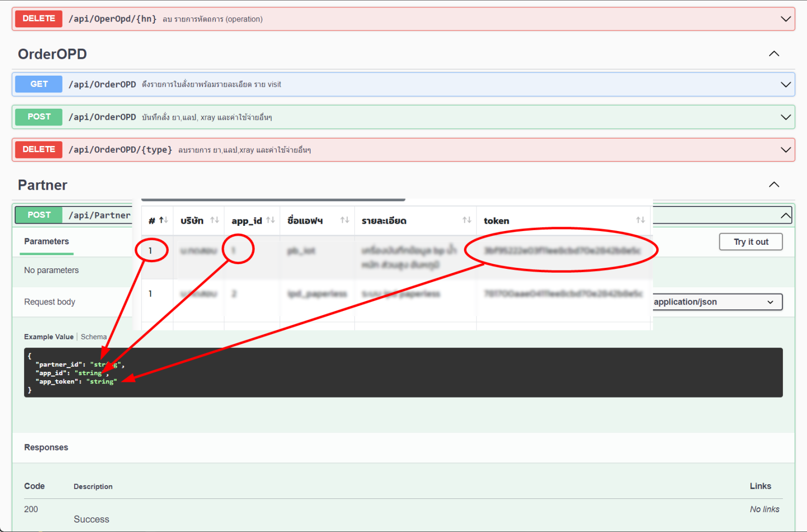Viewport: 807px width, 532px height.
Task: Expand the GET /api/OrderOPD endpoint
Action: 785,84
